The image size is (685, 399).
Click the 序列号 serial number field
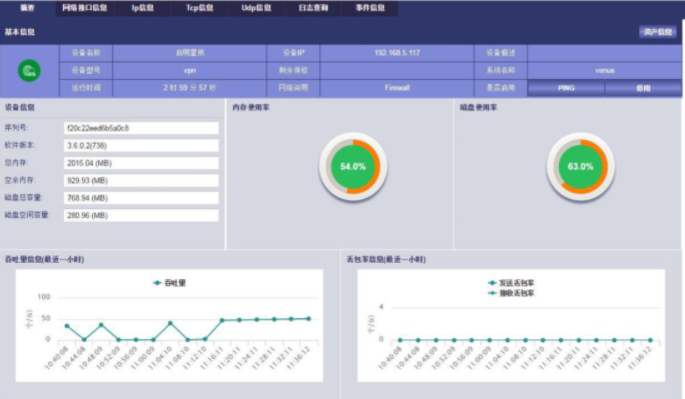coord(141,128)
